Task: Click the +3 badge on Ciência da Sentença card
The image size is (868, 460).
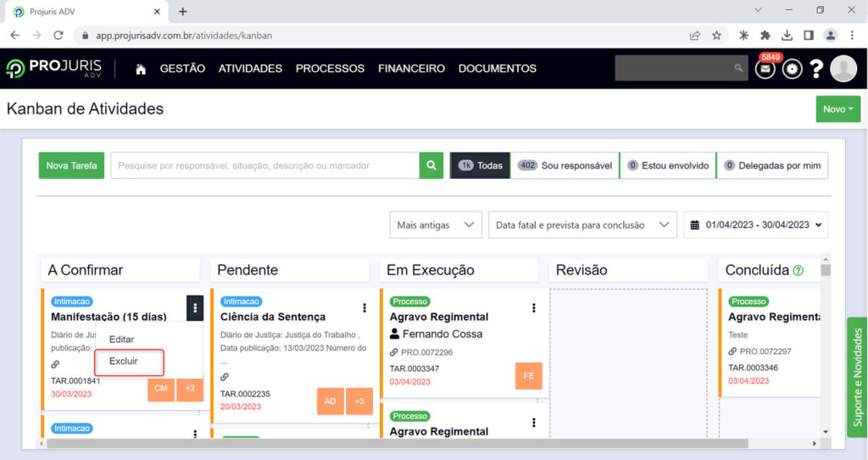Action: 359,401
